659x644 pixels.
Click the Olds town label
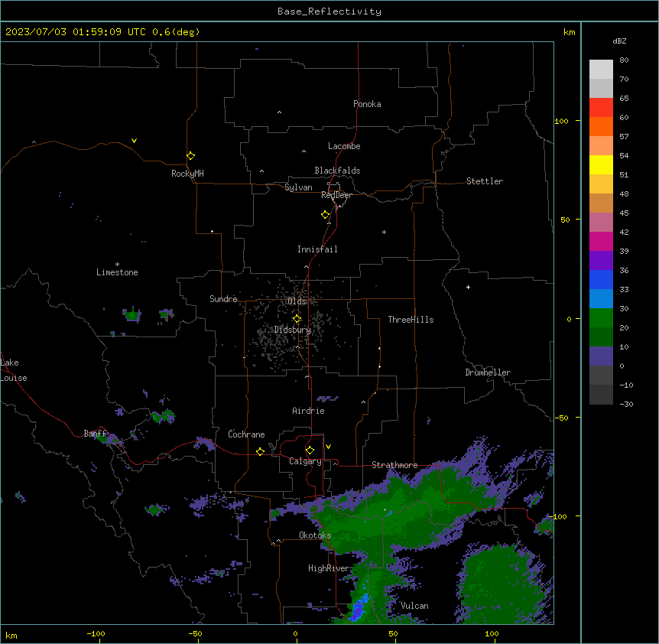pos(297,301)
